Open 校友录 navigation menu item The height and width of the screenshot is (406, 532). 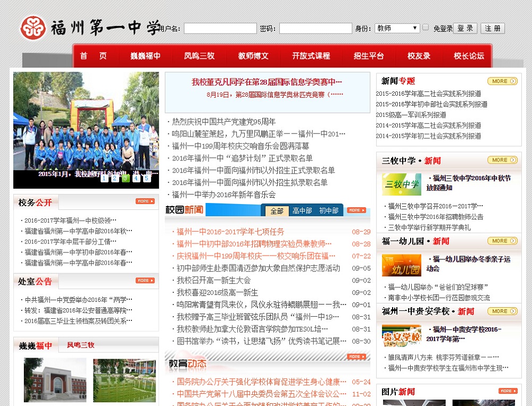click(x=419, y=56)
